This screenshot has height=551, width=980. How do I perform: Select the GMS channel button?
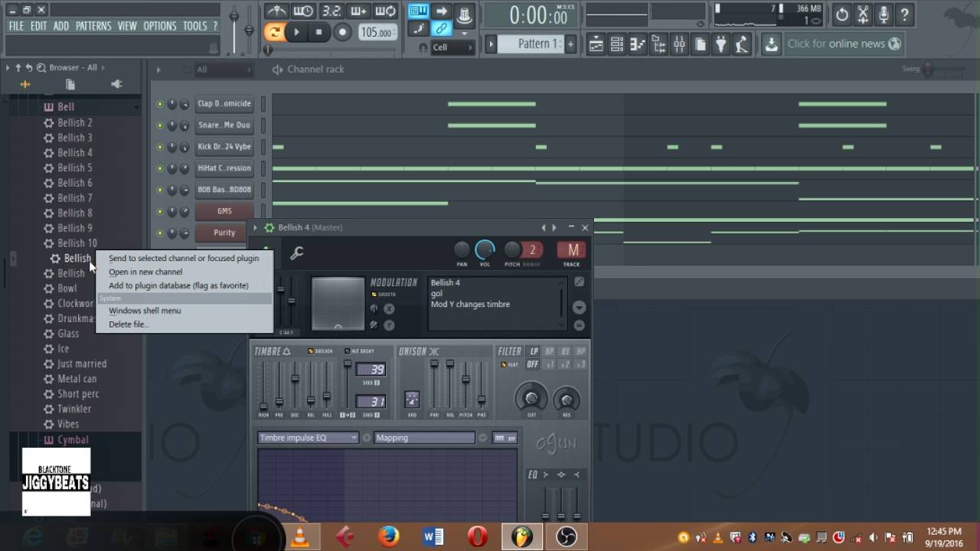224,211
